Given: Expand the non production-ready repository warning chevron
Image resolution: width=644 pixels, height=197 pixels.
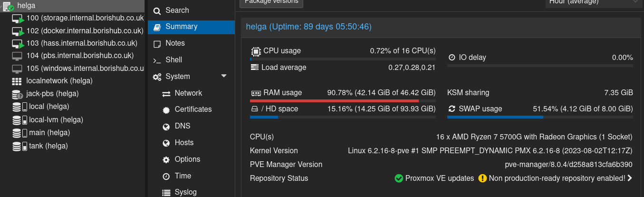Looking at the screenshot, I should (630, 178).
